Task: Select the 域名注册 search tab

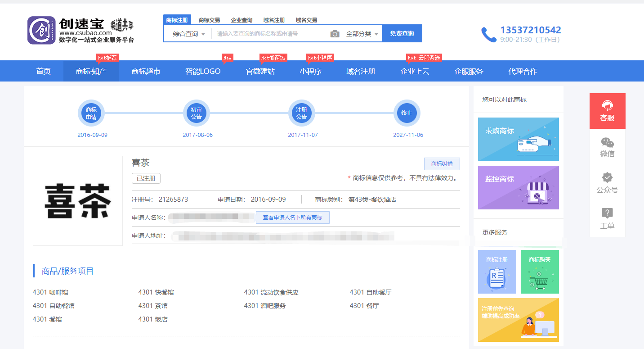Action: pos(274,20)
